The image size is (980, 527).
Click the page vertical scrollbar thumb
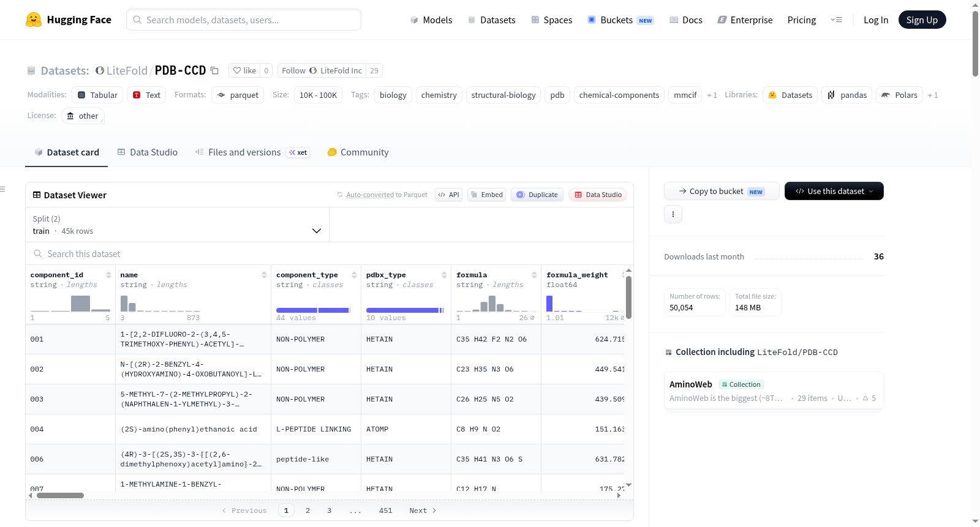tap(975, 43)
